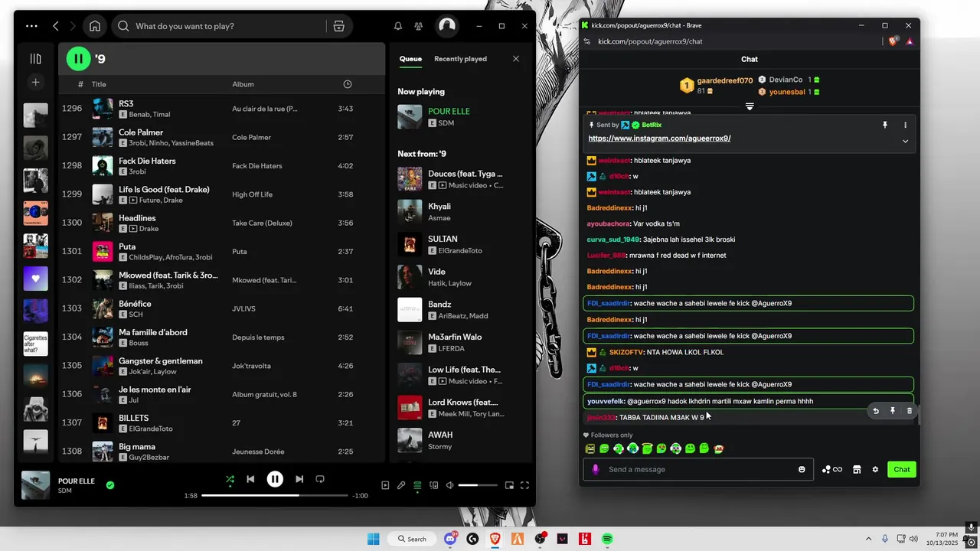Open Spotify Home
980x551 pixels.
pyautogui.click(x=95, y=26)
